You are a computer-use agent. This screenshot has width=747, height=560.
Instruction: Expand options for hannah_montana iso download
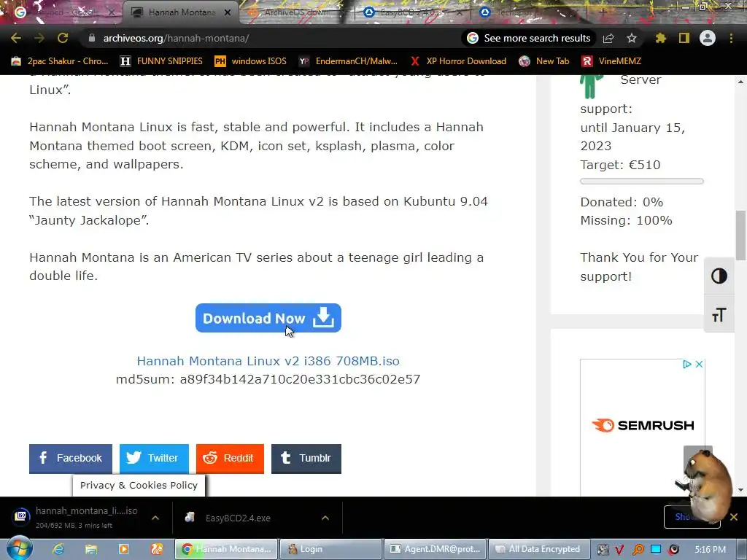[155, 518]
